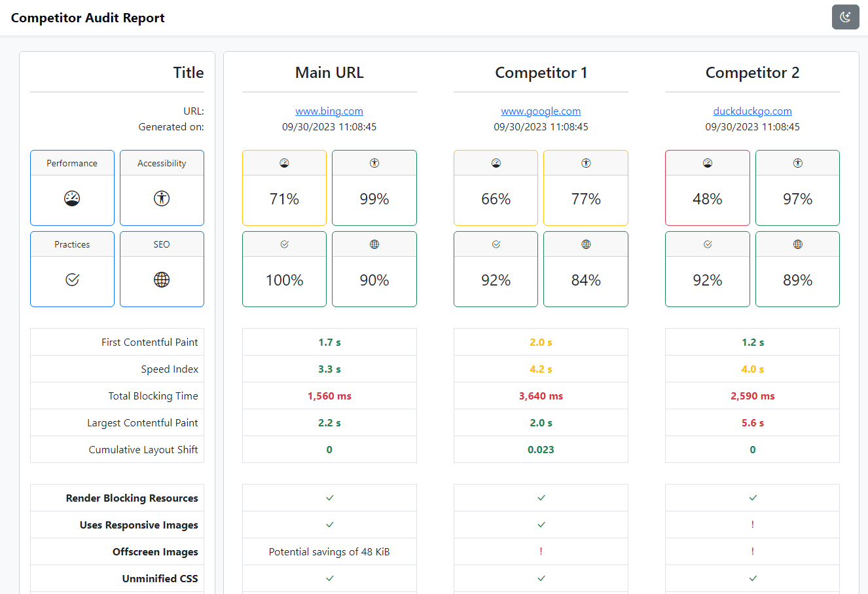The height and width of the screenshot is (594, 868).
Task: Click Main URL's 3.3 s Speed Index
Action: 329,369
